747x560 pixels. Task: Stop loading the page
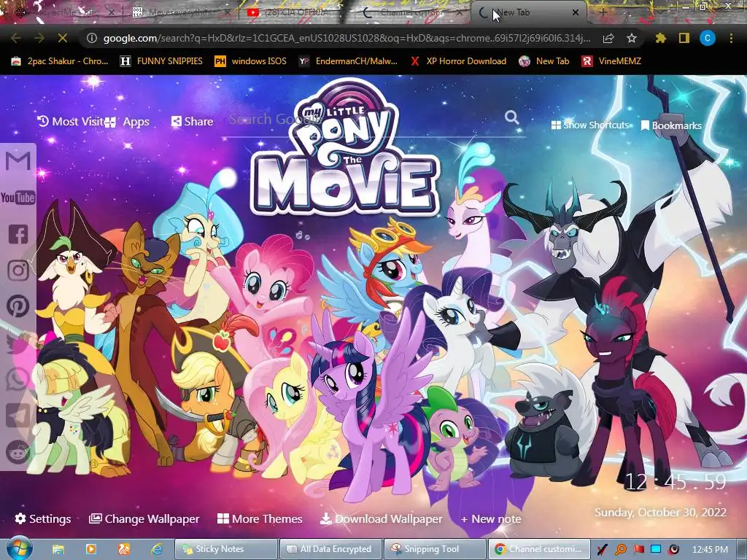point(63,38)
